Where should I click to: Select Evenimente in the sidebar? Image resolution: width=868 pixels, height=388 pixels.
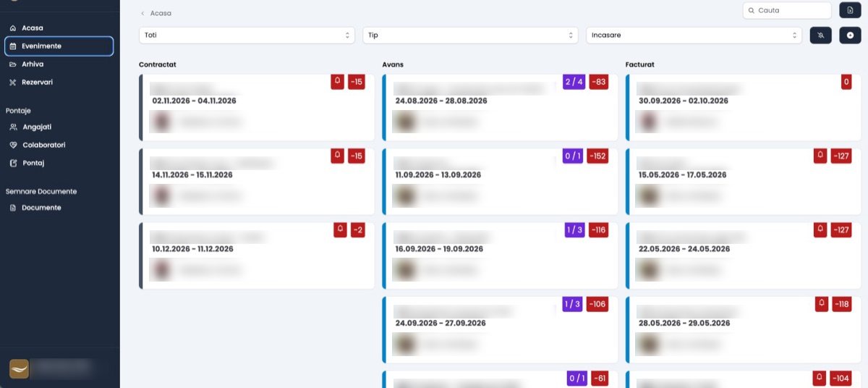(x=59, y=46)
